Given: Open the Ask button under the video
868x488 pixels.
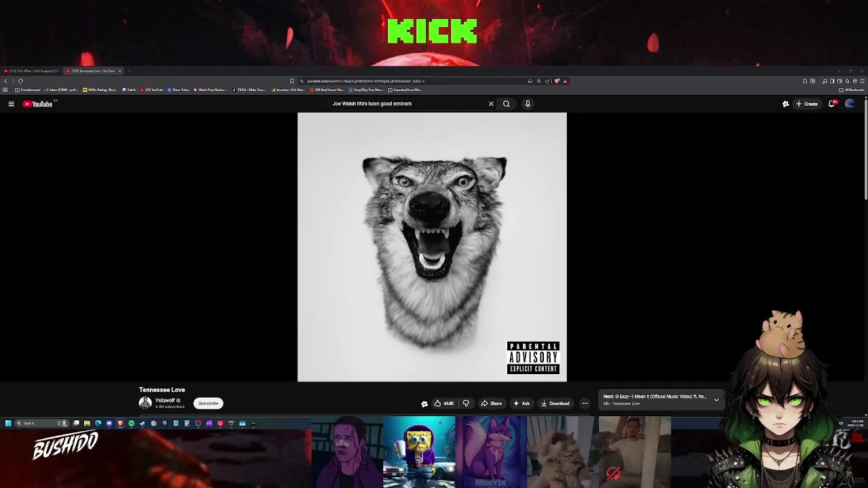Looking at the screenshot, I should coord(521,403).
